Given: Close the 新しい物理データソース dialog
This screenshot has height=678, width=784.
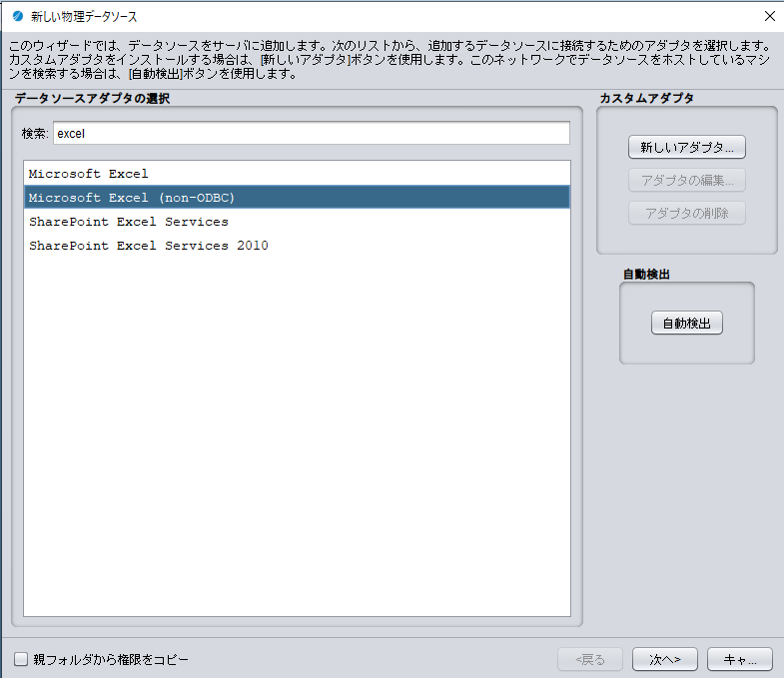Looking at the screenshot, I should point(770,16).
